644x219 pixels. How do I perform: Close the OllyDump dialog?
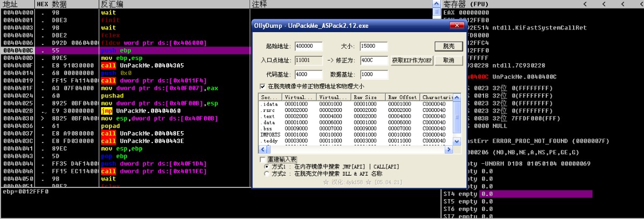tap(457, 26)
